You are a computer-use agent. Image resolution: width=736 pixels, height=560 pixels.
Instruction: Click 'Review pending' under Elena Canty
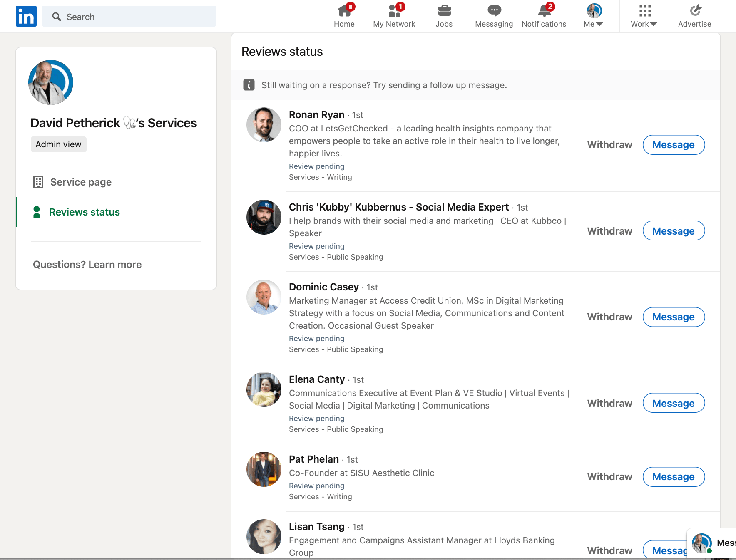[x=317, y=419]
